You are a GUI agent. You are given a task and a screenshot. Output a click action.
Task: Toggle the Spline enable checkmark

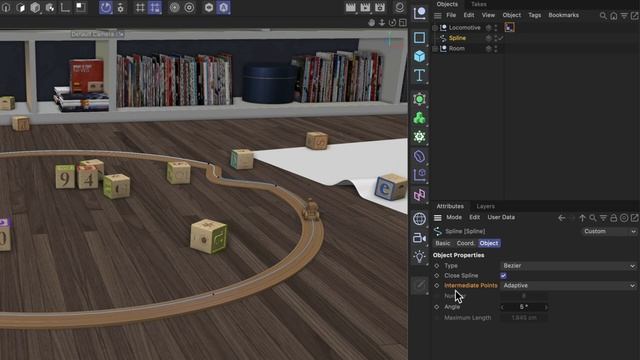(x=501, y=38)
